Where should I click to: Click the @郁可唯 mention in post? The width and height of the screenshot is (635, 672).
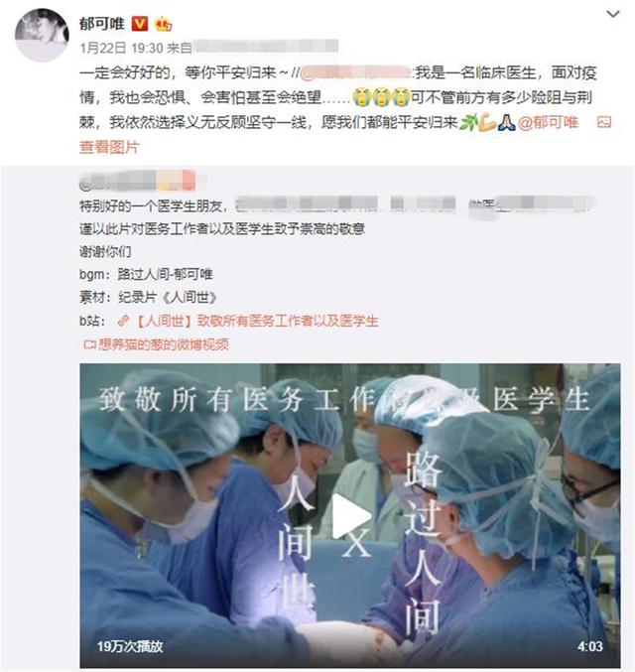(548, 122)
